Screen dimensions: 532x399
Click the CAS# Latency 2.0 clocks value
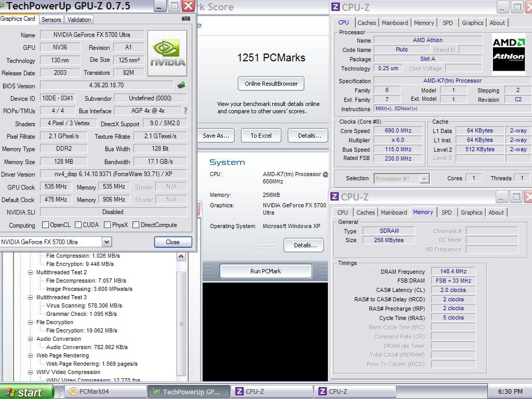click(x=453, y=290)
